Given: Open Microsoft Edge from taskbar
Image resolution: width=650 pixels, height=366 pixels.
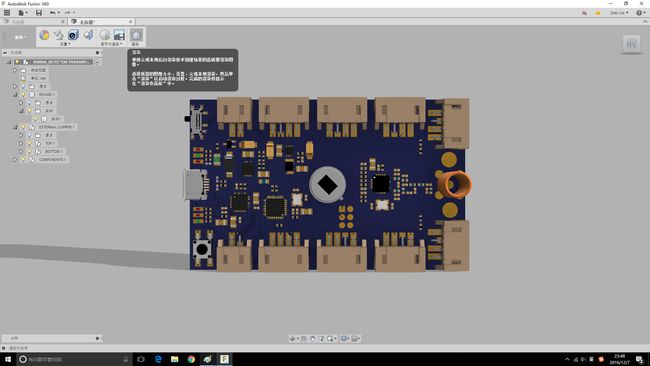Looking at the screenshot, I should click(x=158, y=359).
